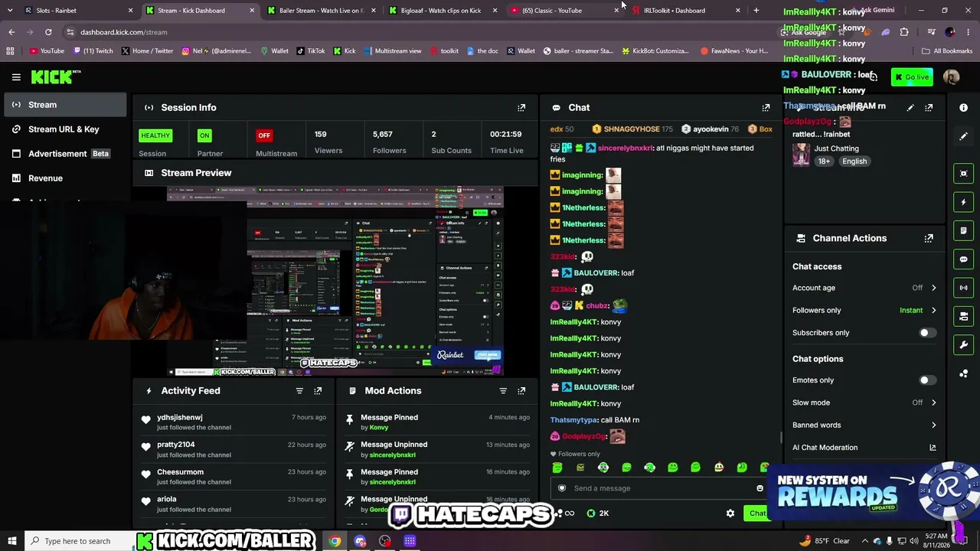Open the Home / Twitter bookmark
The height and width of the screenshot is (551, 980).
pyautogui.click(x=147, y=51)
